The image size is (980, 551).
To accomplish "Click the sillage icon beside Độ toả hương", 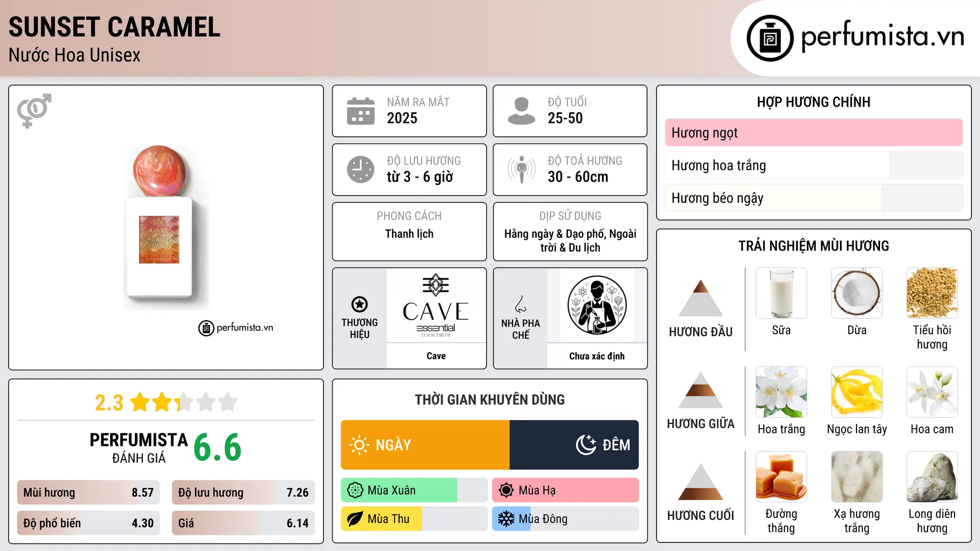I will point(521,169).
